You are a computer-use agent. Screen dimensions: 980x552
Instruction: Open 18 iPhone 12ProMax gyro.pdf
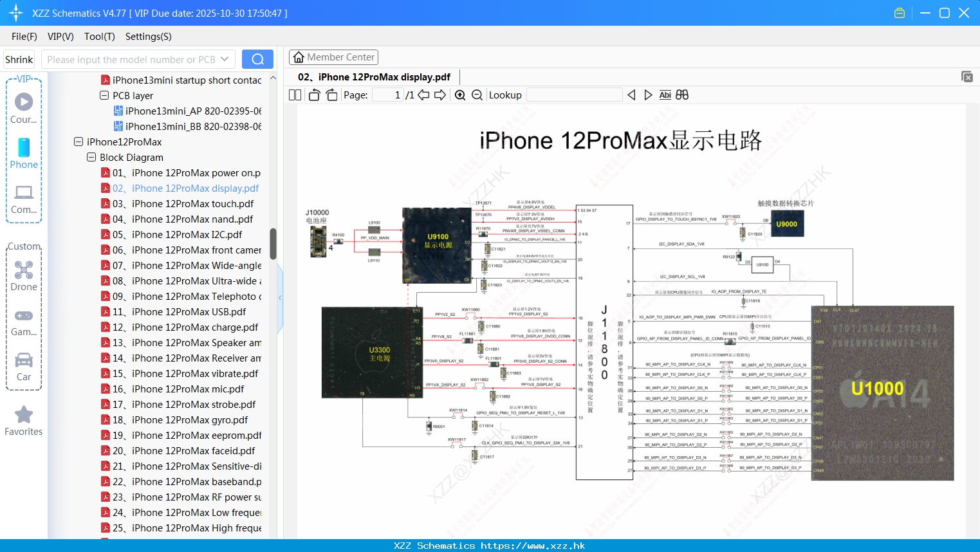174,419
